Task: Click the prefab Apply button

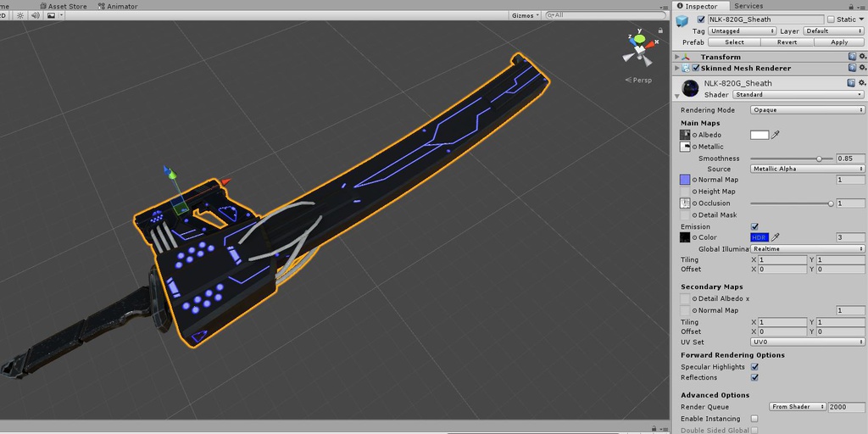Action: click(839, 42)
